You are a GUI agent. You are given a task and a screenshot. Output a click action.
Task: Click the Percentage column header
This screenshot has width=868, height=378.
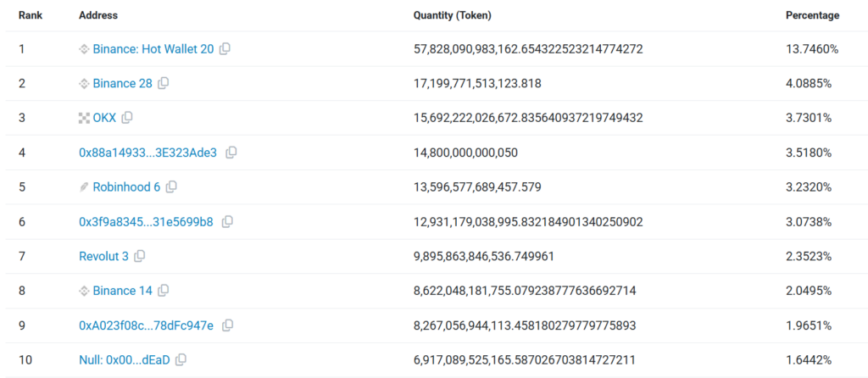(x=812, y=15)
